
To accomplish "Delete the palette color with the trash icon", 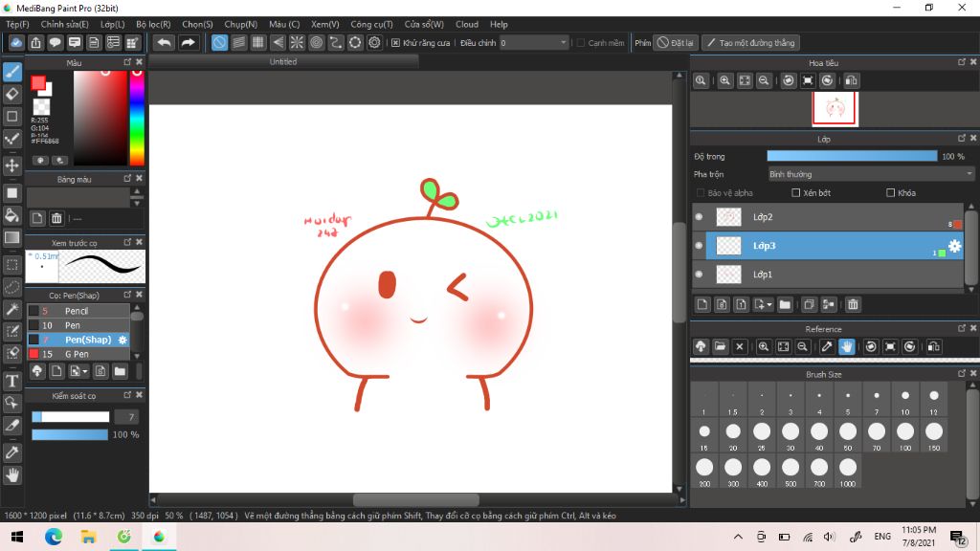I will click(56, 218).
